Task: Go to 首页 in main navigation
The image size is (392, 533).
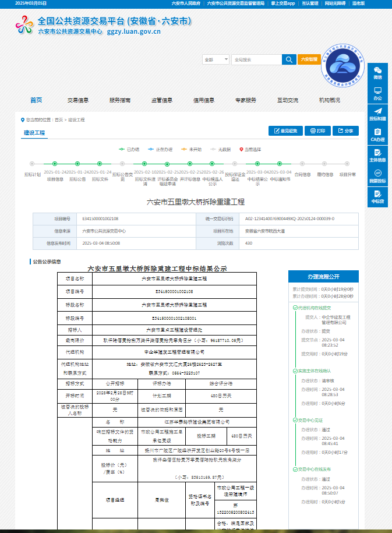Action: pos(36,100)
